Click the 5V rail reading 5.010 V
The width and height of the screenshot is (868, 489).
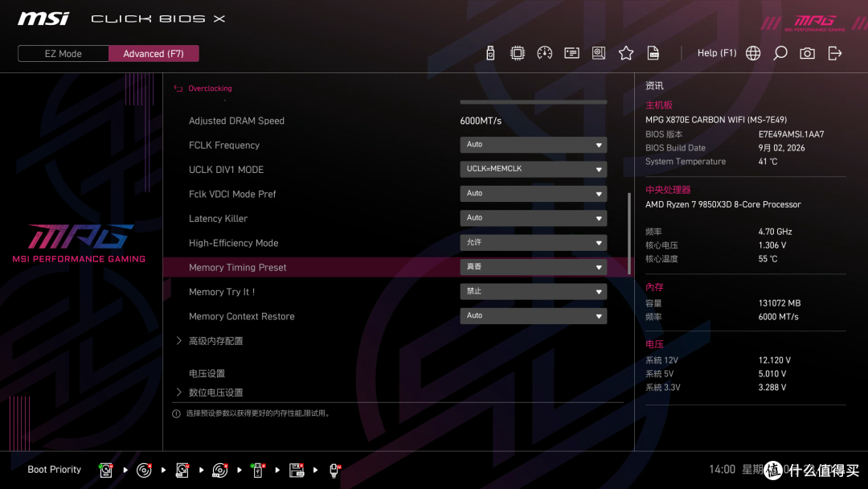772,374
